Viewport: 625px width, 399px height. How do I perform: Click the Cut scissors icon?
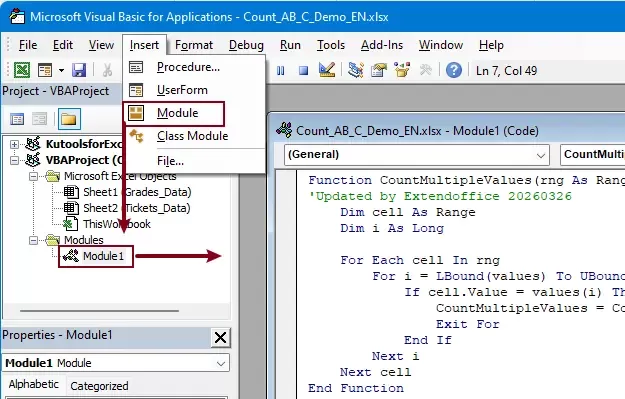pyautogui.click(x=107, y=71)
